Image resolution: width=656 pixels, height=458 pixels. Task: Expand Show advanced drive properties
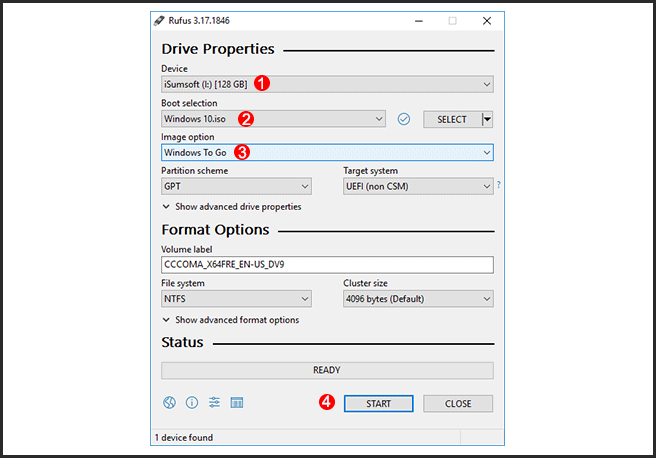point(232,207)
